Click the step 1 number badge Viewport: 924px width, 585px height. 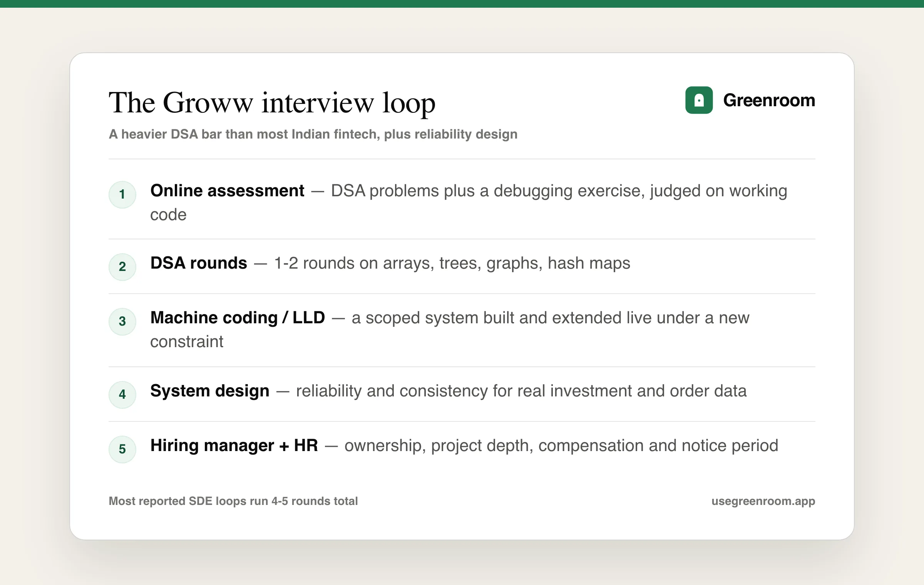click(x=122, y=194)
